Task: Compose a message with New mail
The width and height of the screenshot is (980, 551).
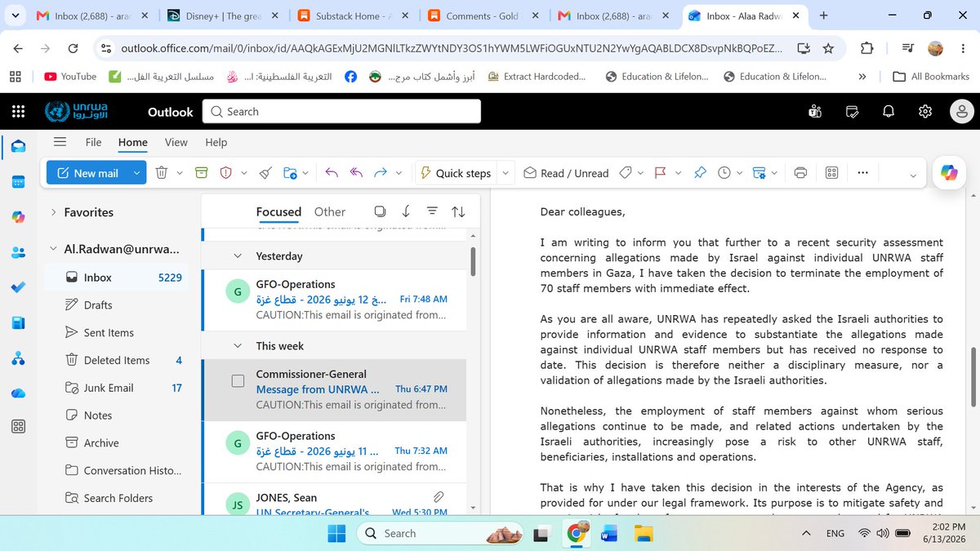Action: [x=88, y=173]
